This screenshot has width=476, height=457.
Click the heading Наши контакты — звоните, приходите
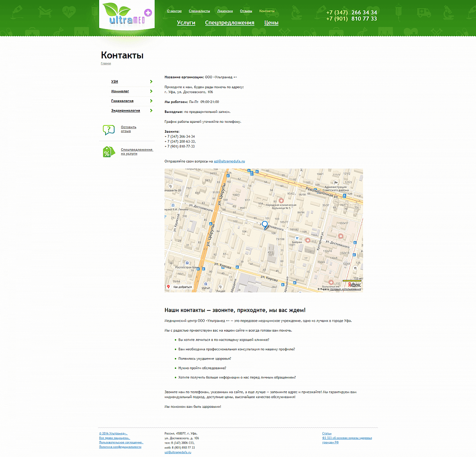(235, 310)
